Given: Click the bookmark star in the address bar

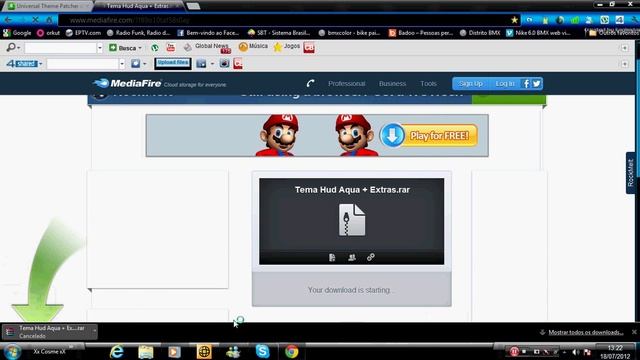Looking at the screenshot, I should tap(514, 20).
